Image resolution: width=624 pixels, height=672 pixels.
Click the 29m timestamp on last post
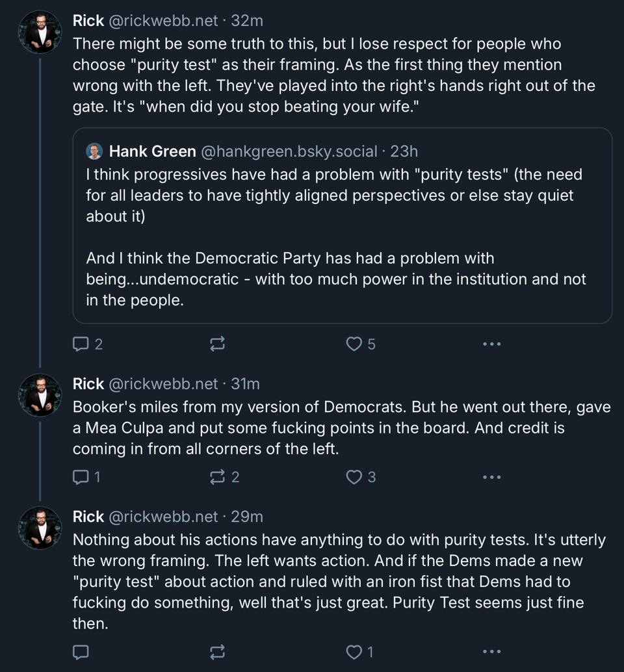click(247, 517)
